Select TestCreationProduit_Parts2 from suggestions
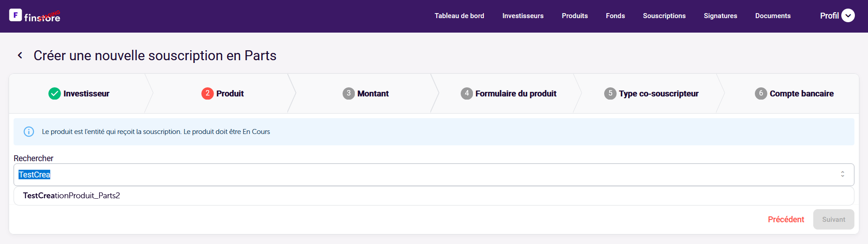This screenshot has width=868, height=244. [72, 196]
